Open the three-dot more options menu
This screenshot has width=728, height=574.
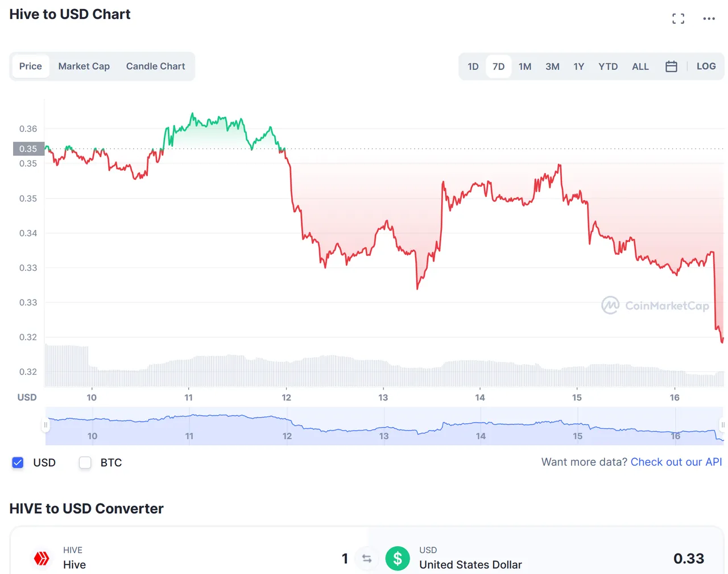click(x=709, y=19)
